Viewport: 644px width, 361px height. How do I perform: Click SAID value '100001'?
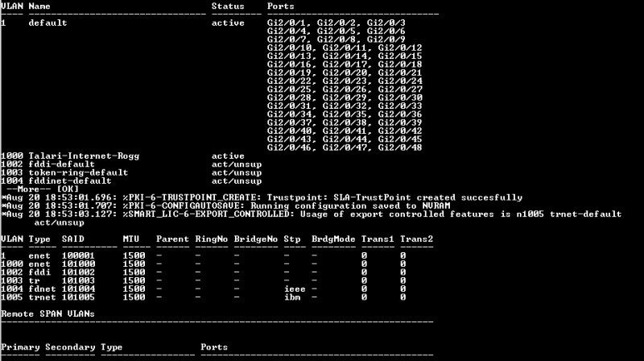point(78,255)
